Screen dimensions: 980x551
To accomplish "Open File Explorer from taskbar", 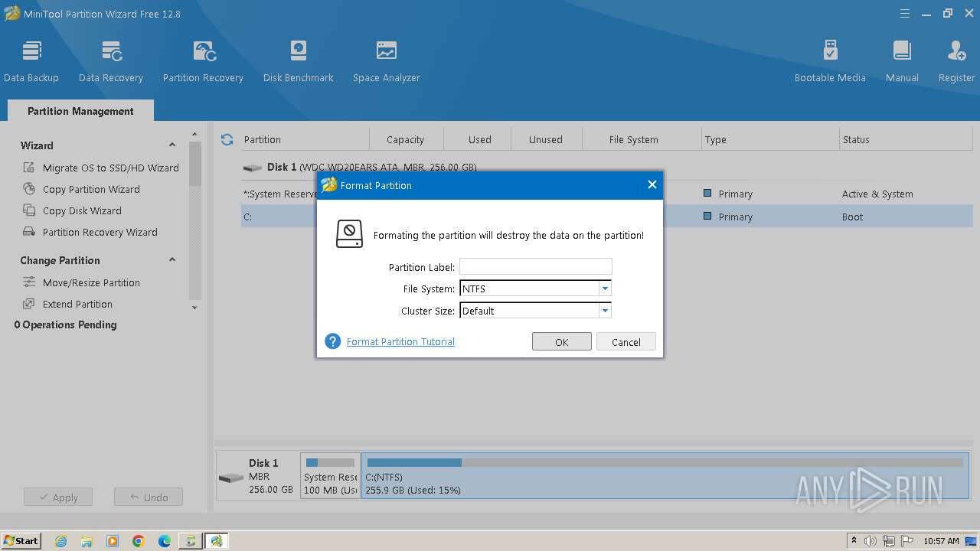I will pos(87,541).
